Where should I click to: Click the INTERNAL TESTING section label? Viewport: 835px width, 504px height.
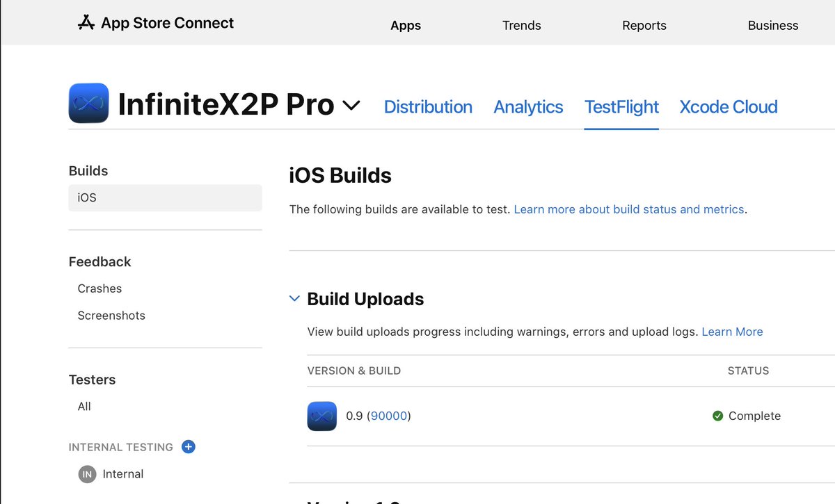(121, 447)
